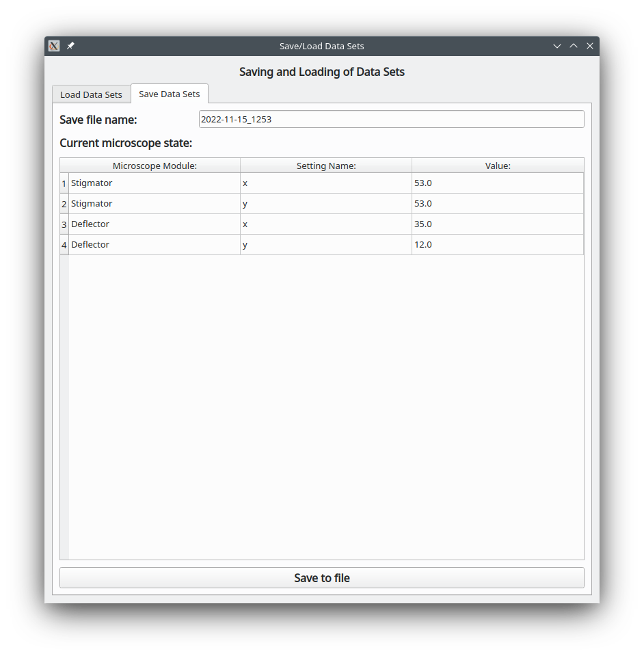Screen dimensions: 644x656
Task: Minimize the Save/Load Data Sets window
Action: point(557,46)
